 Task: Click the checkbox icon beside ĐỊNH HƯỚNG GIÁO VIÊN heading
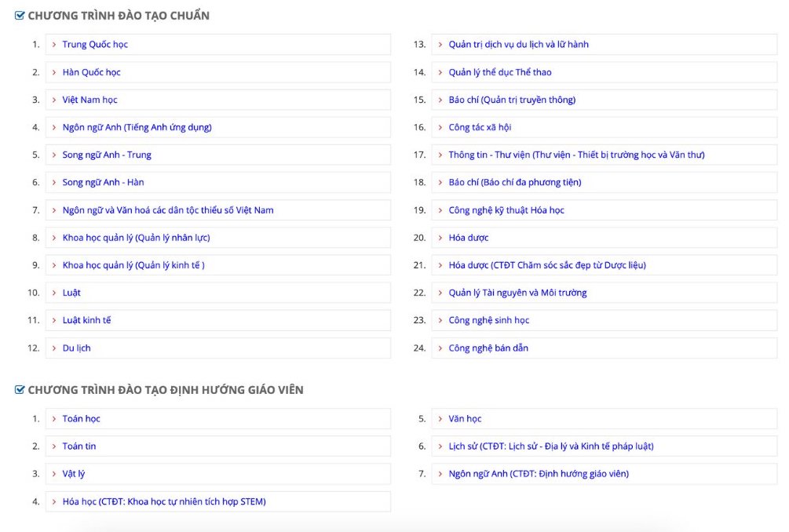[20, 390]
